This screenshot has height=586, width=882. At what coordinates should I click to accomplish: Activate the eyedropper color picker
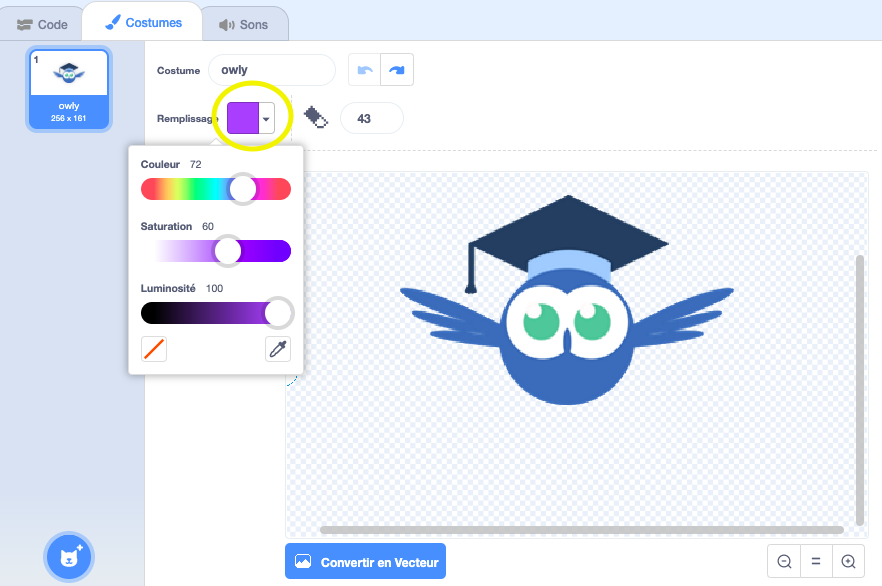(278, 349)
